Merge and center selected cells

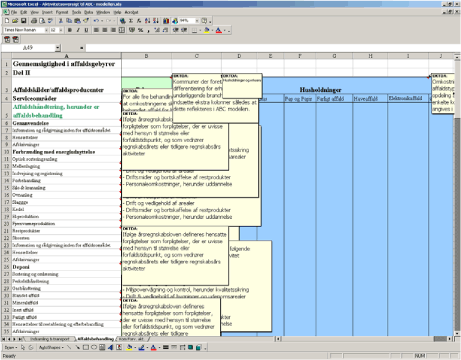coord(122,30)
